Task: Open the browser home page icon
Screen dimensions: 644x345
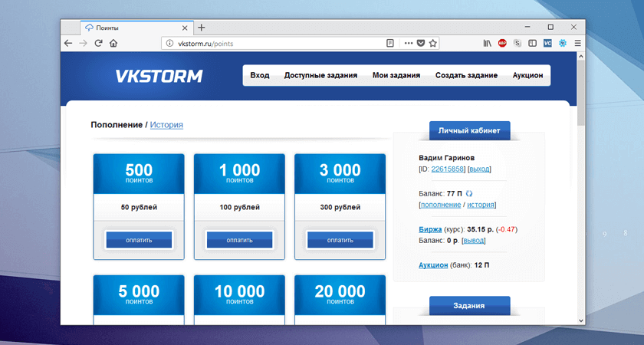Action: [113, 43]
